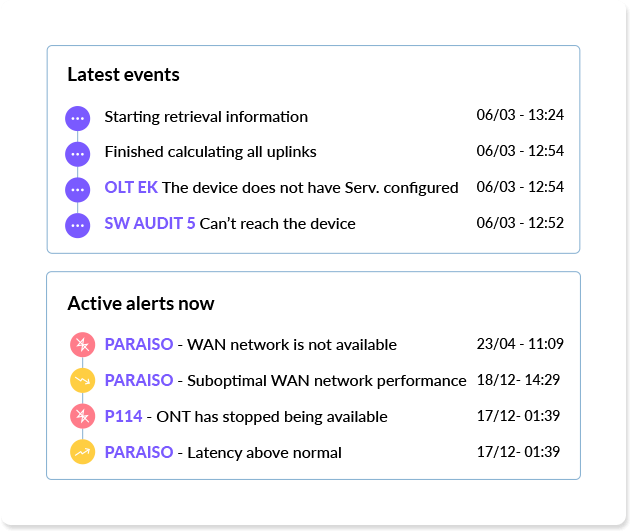Click the purple icon beside Starting retrieval information

78,118
